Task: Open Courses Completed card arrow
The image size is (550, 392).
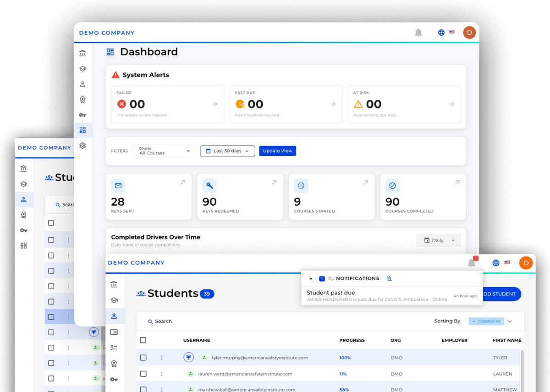Action: click(x=457, y=182)
